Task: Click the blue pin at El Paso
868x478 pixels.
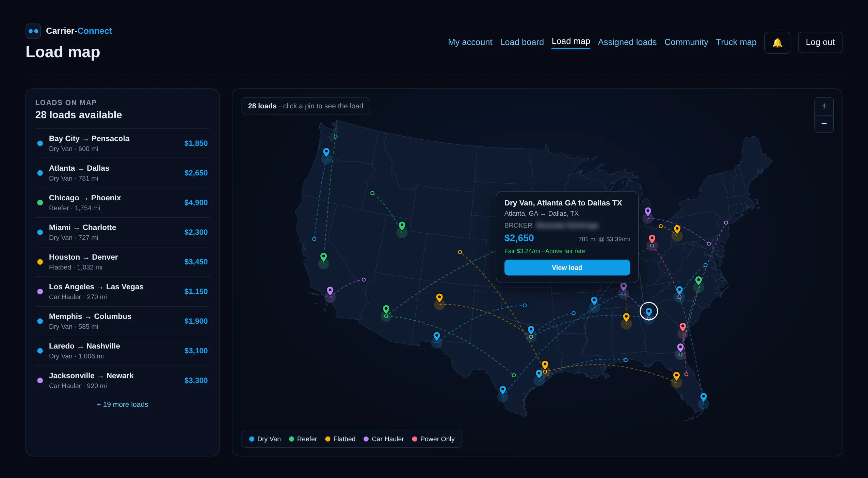Action: (436, 336)
